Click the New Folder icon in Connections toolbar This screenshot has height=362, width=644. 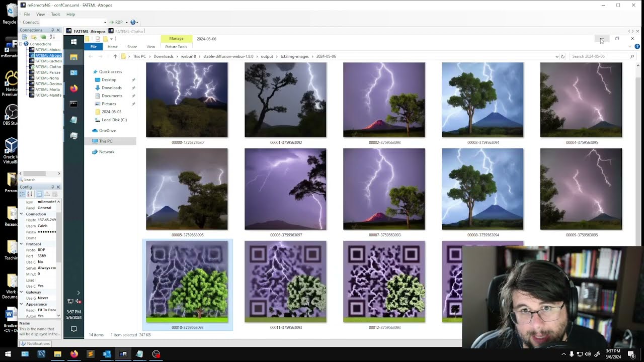34,37
